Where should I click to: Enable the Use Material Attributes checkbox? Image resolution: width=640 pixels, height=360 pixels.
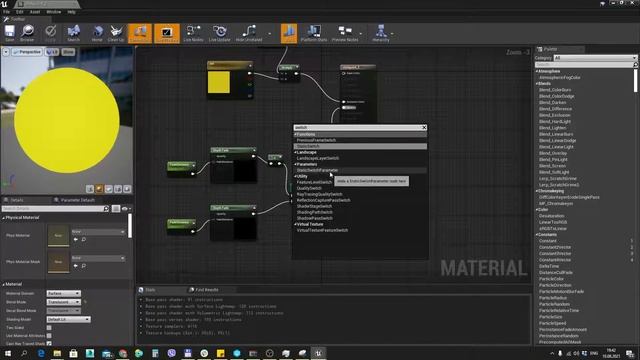[49, 336]
